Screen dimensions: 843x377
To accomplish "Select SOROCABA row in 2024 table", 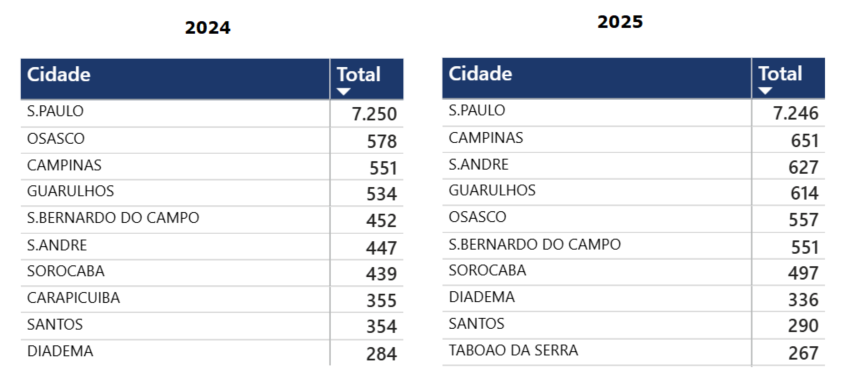I will click(x=212, y=273).
